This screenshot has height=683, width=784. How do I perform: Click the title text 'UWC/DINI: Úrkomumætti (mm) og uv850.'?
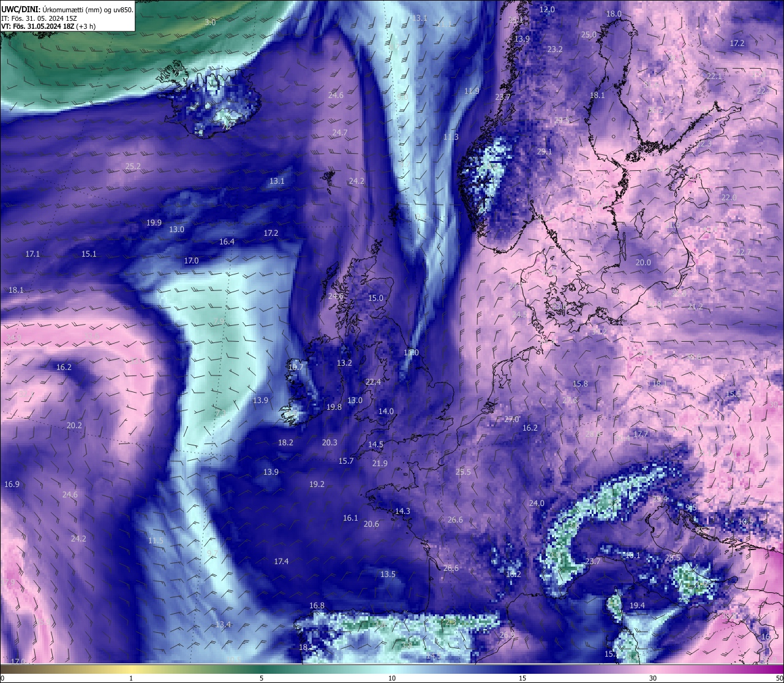pyautogui.click(x=67, y=10)
